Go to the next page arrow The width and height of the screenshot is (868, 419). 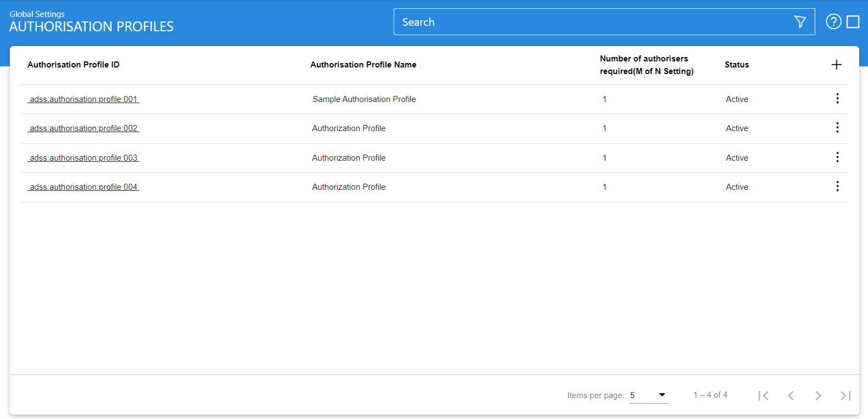point(818,395)
